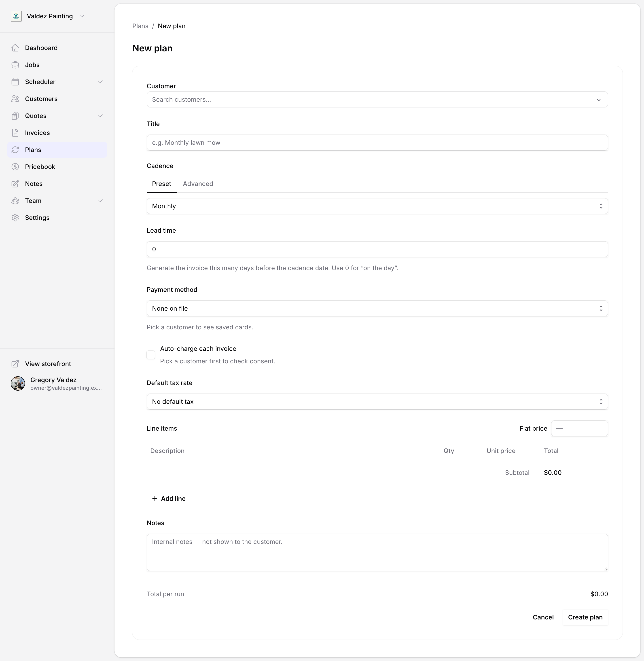Click the Customers people icon
This screenshot has width=644, height=661.
point(15,99)
